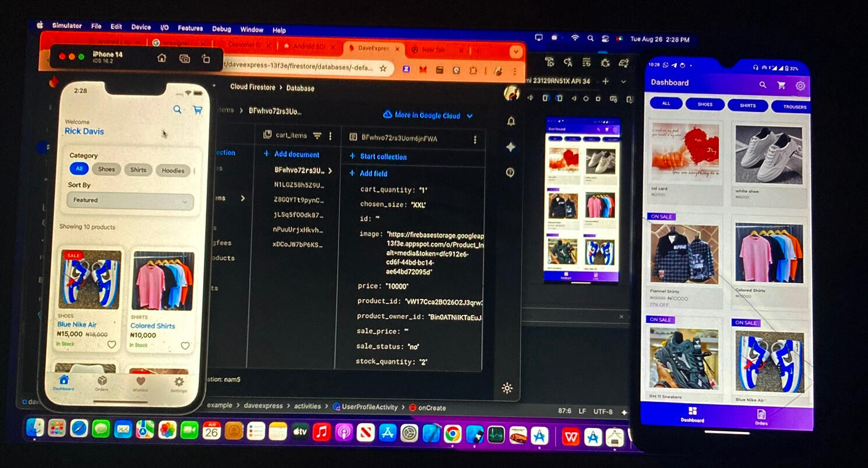This screenshot has height=468, width=868.
Task: Open document N1LGZ58h5Z9U in list
Action: [x=299, y=185]
